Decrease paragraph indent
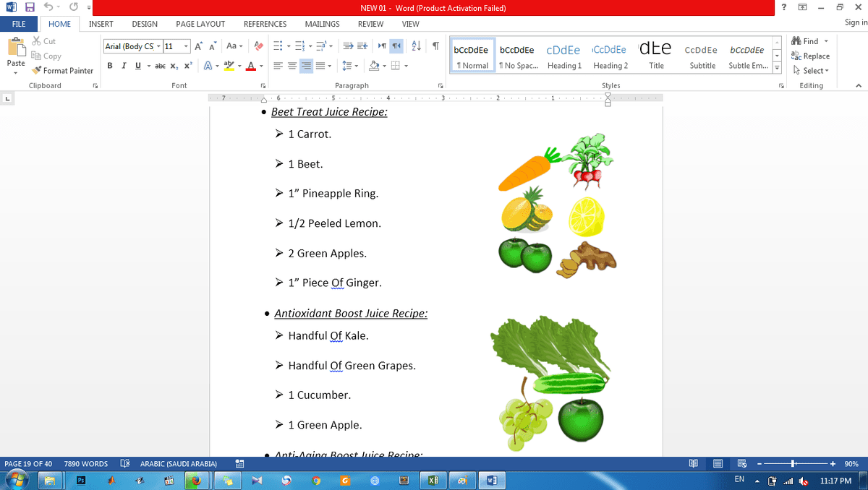 348,46
